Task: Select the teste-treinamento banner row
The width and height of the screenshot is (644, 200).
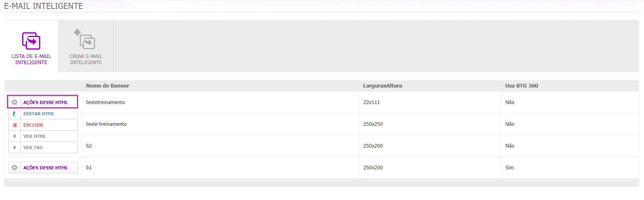Action: (321, 124)
